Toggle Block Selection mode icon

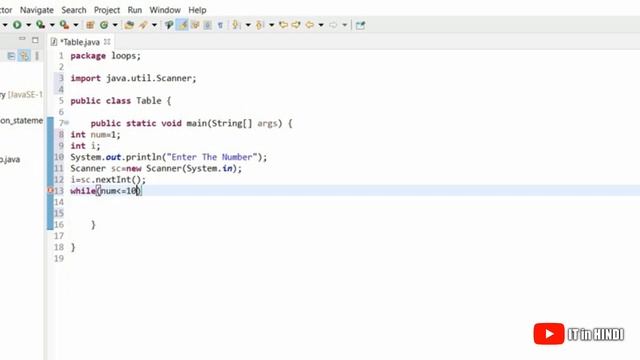[x=195, y=25]
